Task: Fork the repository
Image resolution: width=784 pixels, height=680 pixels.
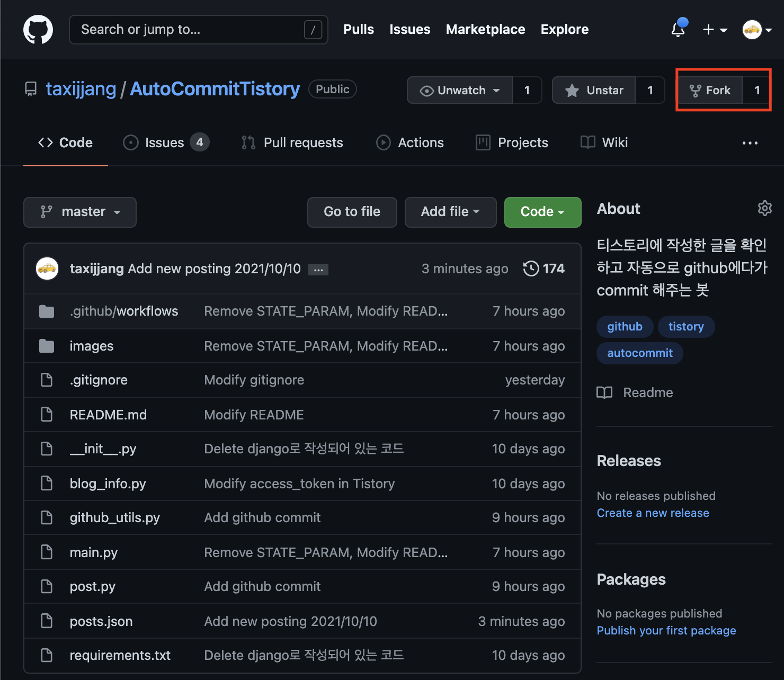Action: pyautogui.click(x=710, y=90)
